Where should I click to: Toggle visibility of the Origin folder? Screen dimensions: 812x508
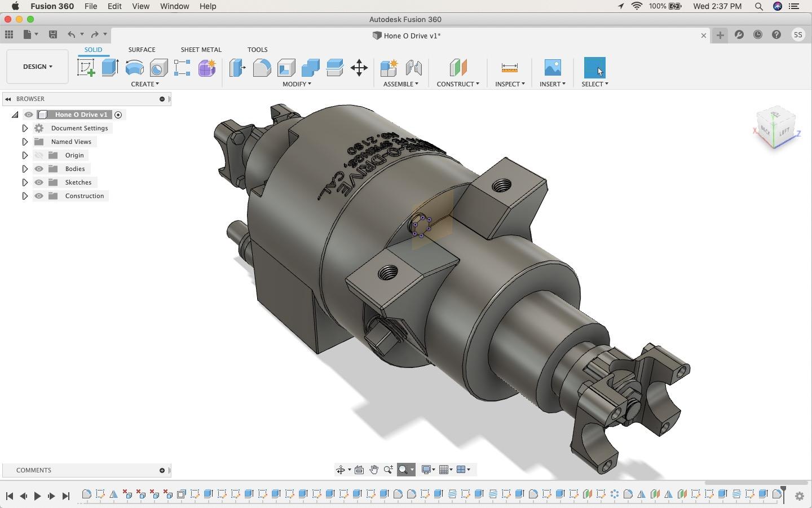(x=39, y=155)
